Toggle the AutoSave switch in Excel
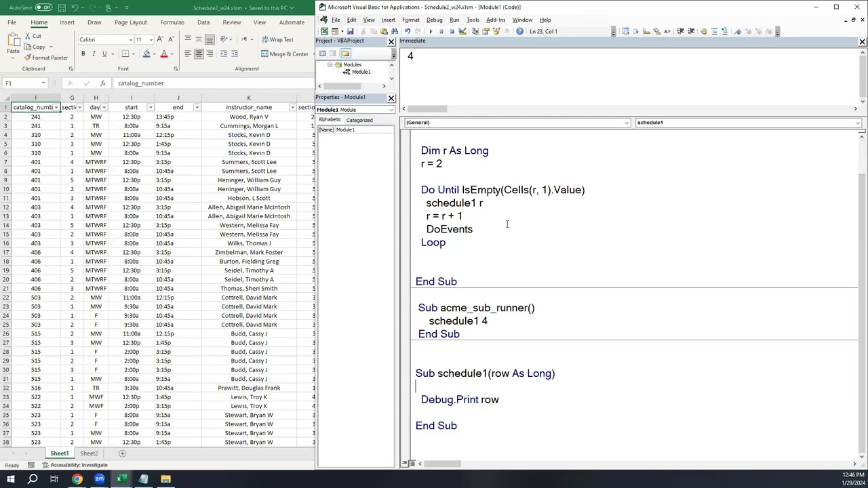Image resolution: width=868 pixels, height=488 pixels. click(x=43, y=7)
